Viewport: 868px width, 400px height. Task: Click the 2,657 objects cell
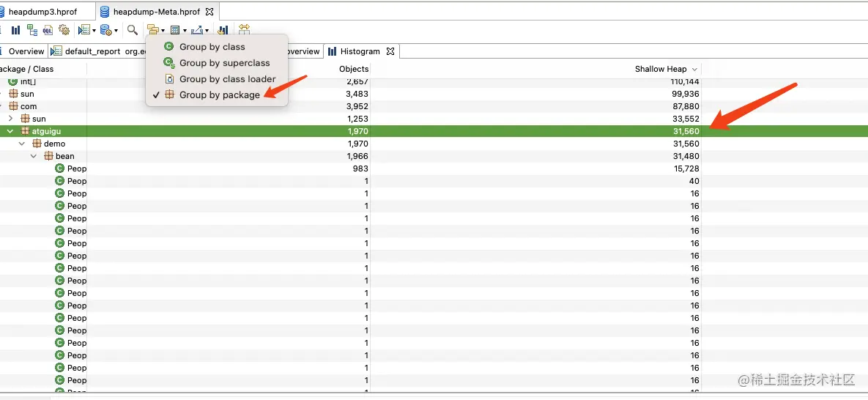(357, 81)
